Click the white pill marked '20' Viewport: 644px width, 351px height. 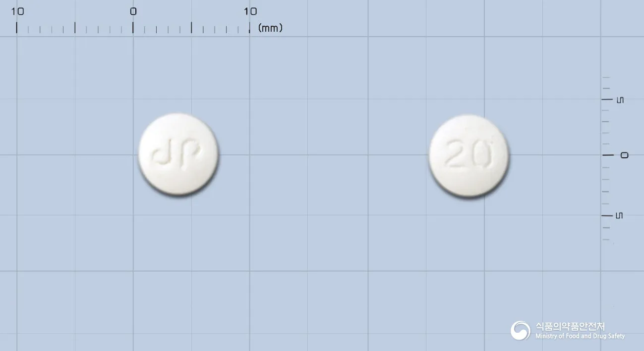tap(469, 155)
